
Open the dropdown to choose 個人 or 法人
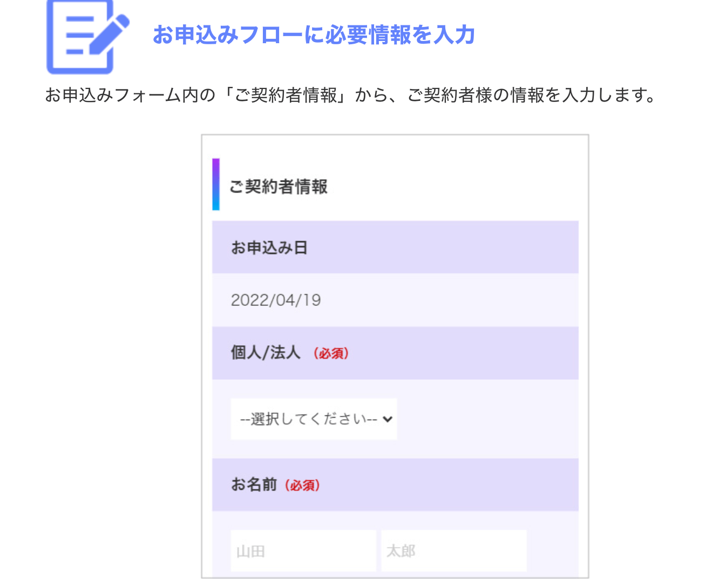[x=313, y=419]
